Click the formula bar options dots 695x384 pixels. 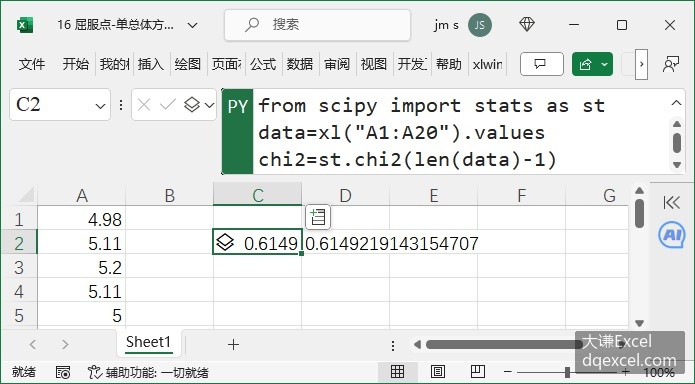pyautogui.click(x=121, y=105)
